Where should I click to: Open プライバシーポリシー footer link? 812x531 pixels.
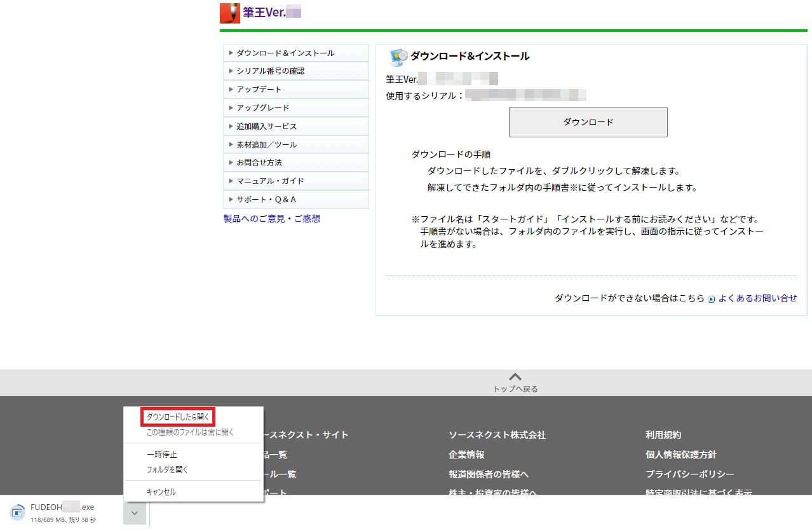(690, 474)
